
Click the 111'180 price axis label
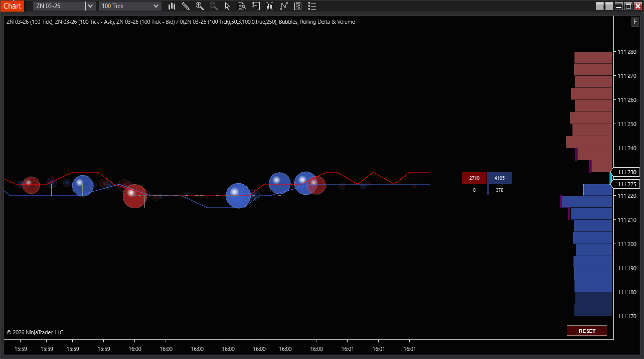(627, 292)
